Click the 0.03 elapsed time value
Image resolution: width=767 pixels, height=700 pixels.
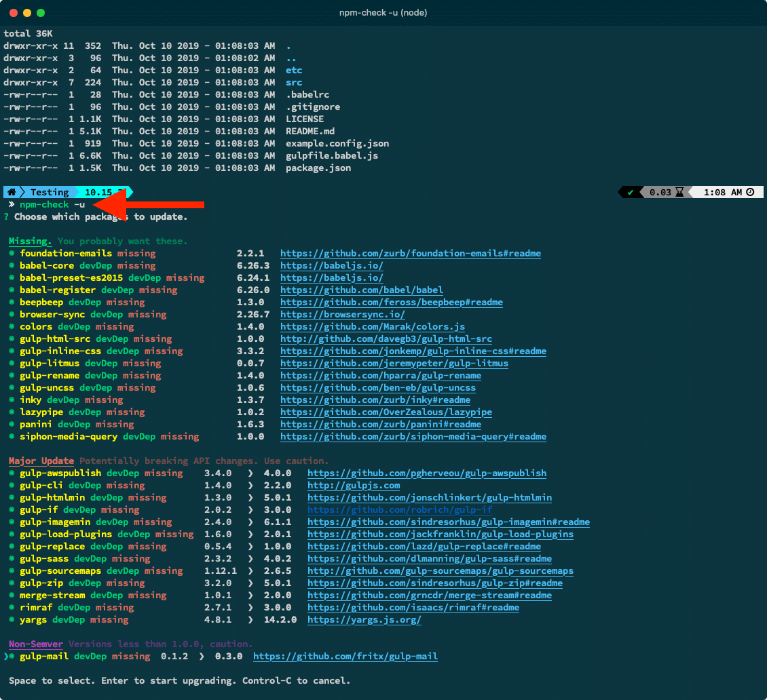click(x=660, y=192)
